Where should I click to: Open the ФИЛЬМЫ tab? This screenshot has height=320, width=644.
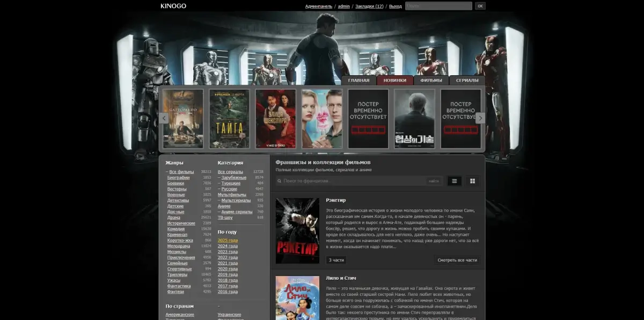coord(431,81)
